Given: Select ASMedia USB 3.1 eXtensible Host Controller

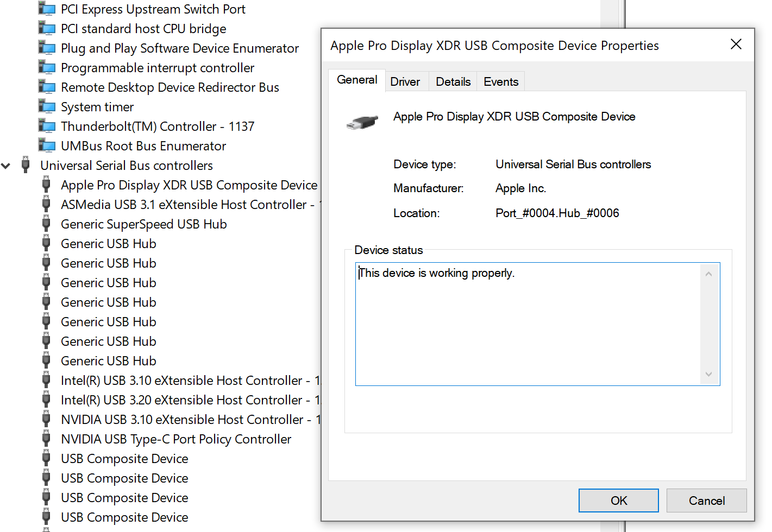Looking at the screenshot, I should 191,205.
